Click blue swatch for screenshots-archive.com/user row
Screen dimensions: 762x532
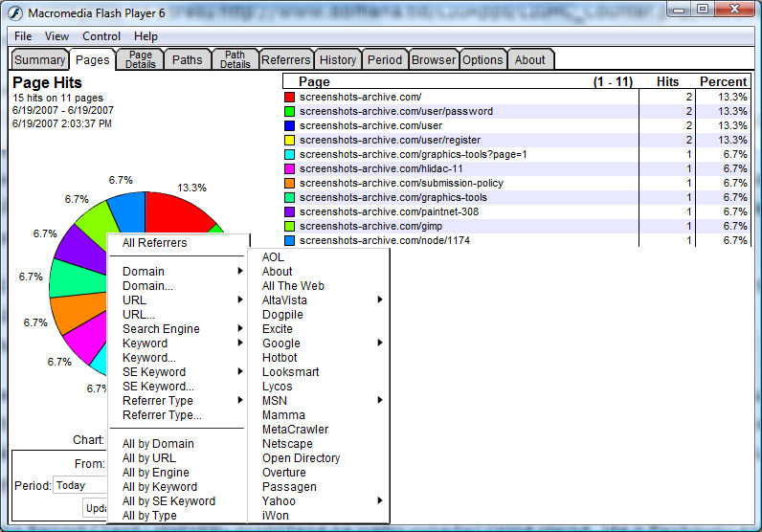coord(290,126)
